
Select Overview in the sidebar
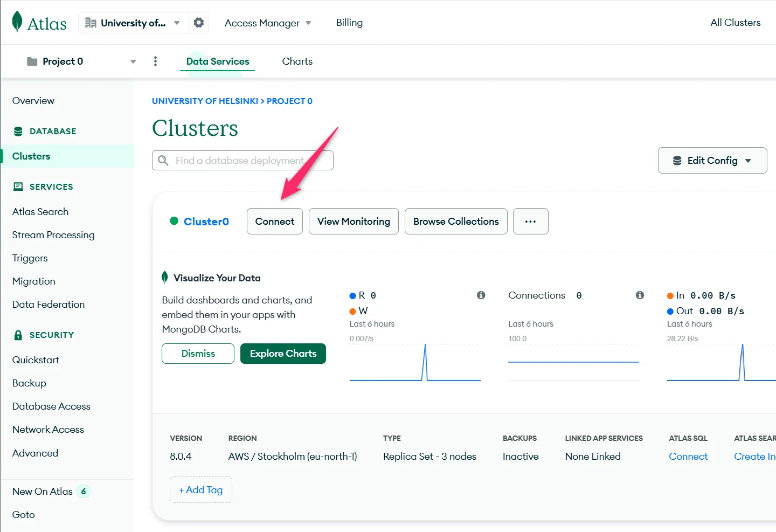(x=33, y=101)
